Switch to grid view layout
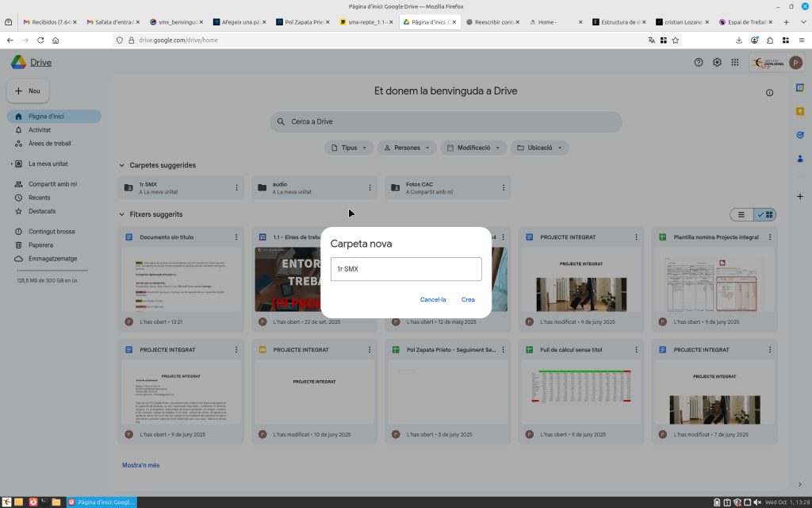The image size is (812, 508). pos(766,214)
